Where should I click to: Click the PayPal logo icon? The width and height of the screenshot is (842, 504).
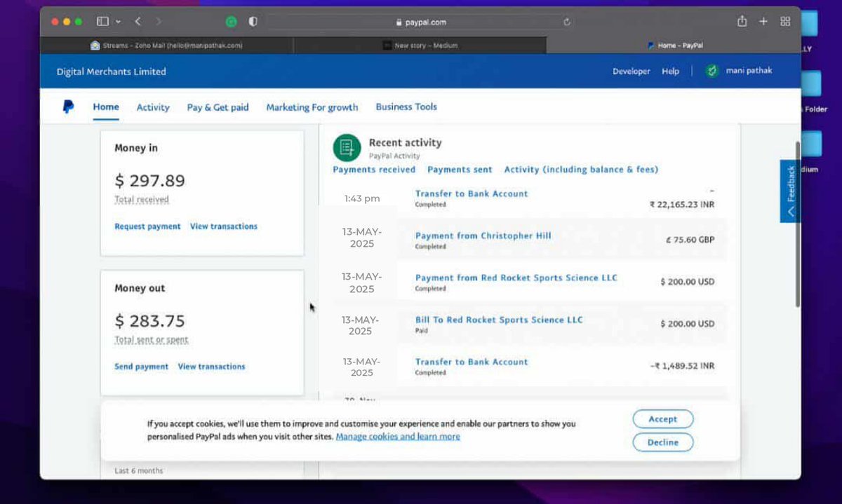click(68, 107)
